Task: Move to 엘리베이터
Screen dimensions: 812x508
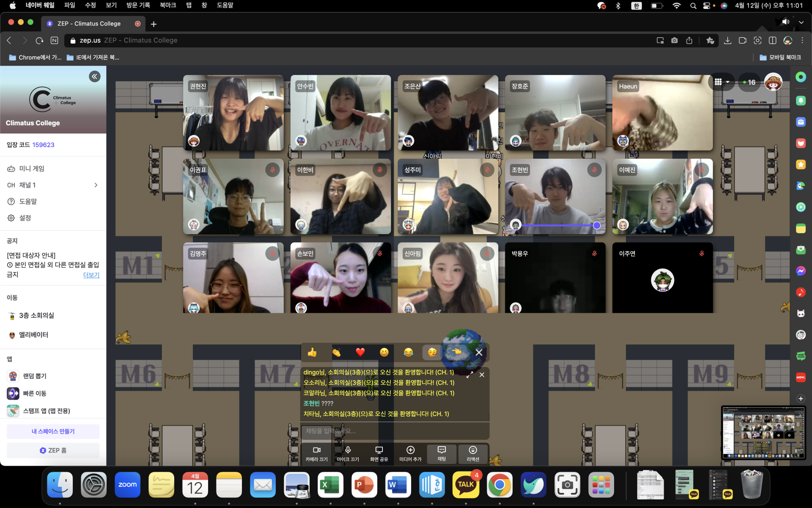Action: (53, 335)
